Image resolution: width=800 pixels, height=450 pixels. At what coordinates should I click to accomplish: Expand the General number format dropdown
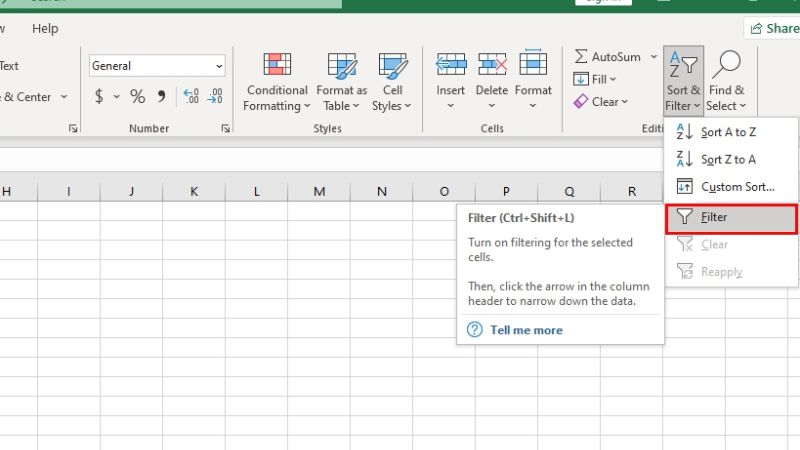(219, 66)
